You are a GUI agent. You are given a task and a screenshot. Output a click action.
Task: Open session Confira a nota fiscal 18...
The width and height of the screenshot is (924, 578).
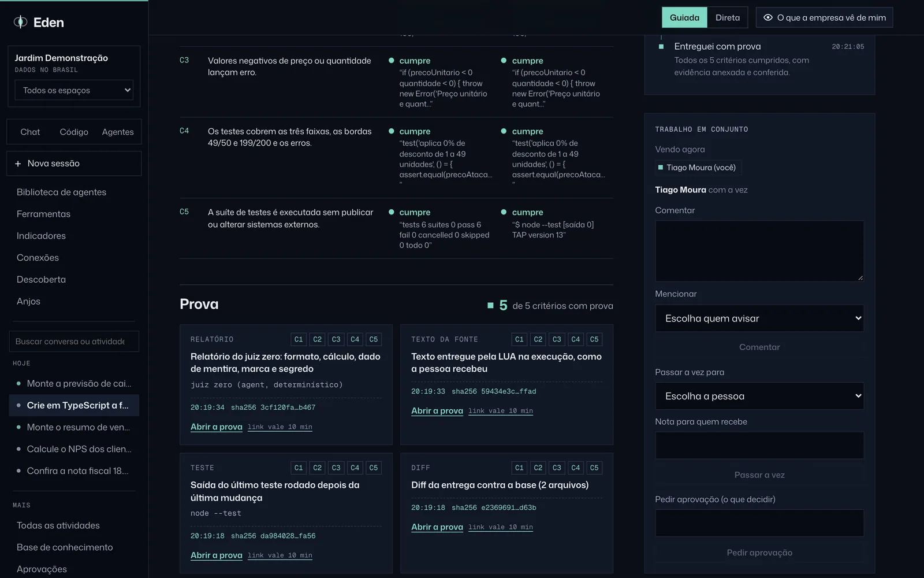(74, 471)
